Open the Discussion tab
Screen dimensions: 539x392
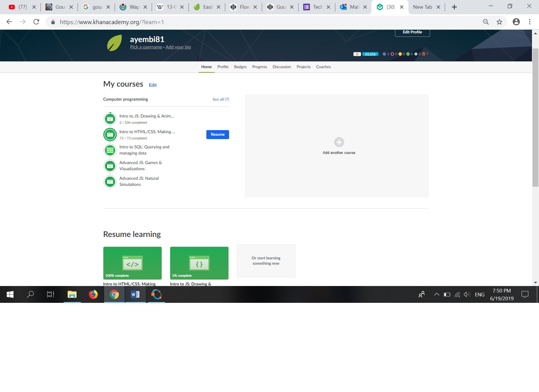pyautogui.click(x=282, y=67)
